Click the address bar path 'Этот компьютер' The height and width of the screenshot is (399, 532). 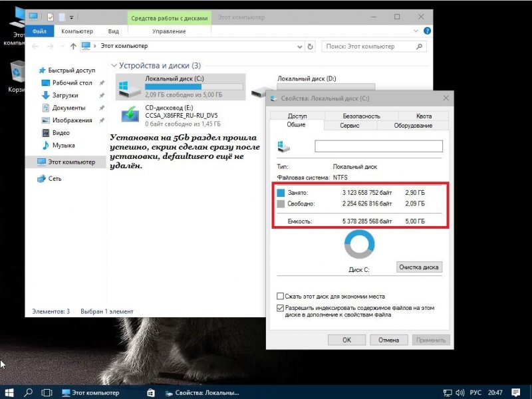(124, 46)
